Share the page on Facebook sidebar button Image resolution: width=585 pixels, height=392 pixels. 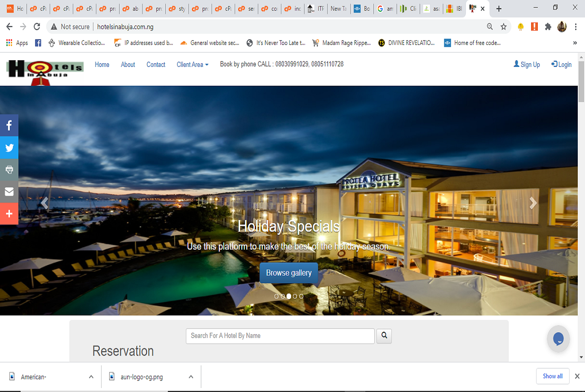click(x=9, y=125)
